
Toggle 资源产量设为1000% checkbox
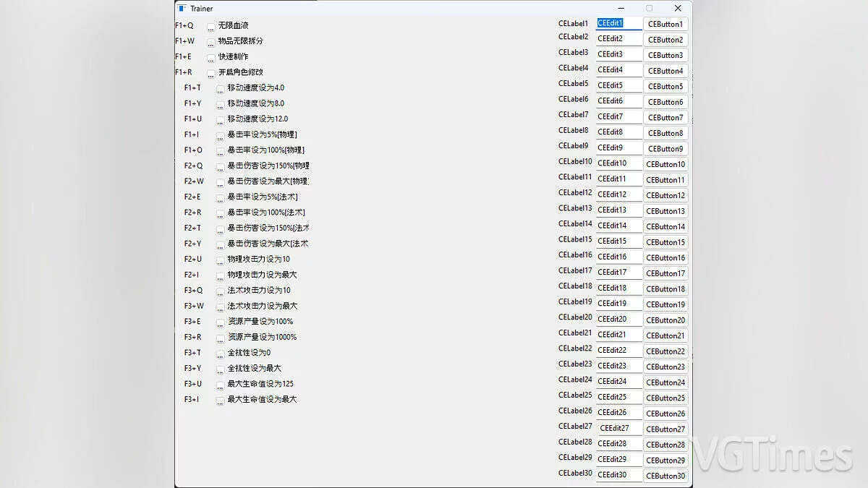[221, 338]
